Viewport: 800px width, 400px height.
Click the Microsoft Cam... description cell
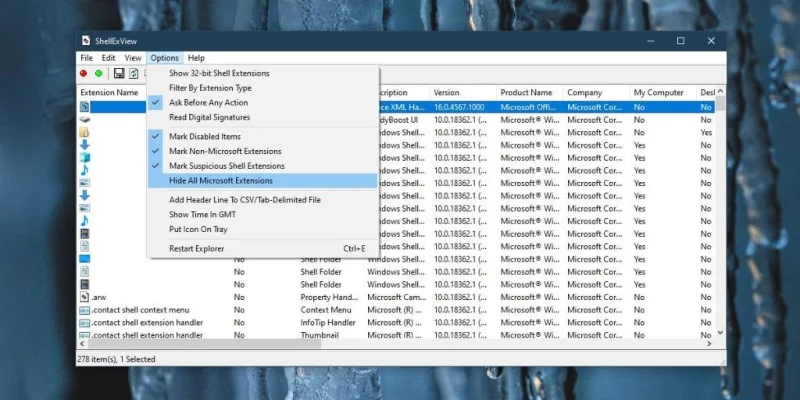pos(395,297)
